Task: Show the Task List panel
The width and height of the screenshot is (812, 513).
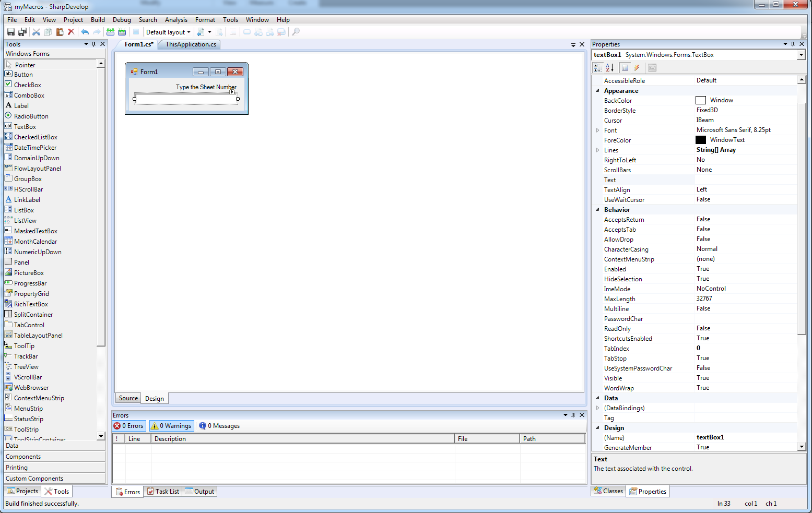Action: pos(163,491)
